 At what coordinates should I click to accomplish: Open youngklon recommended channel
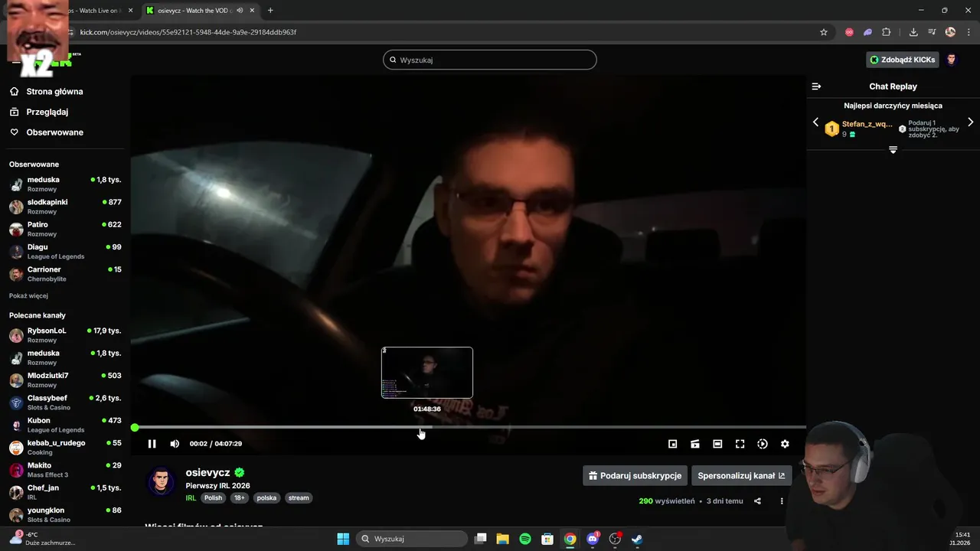(65, 514)
